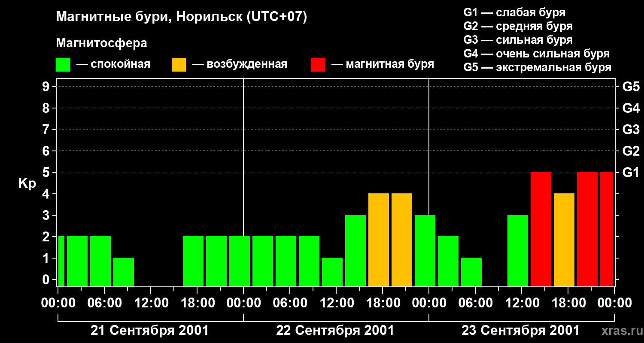Click the narrow last red bar before final 00:00

607,229
